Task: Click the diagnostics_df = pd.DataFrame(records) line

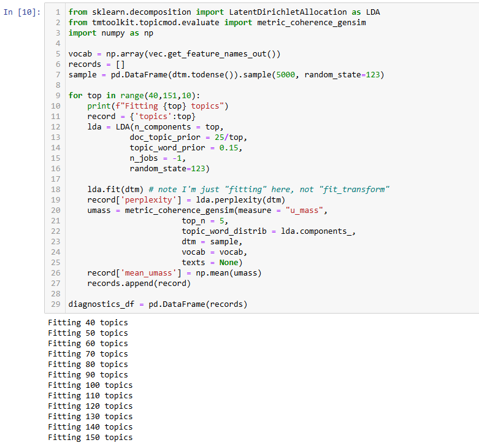Action: tap(158, 304)
